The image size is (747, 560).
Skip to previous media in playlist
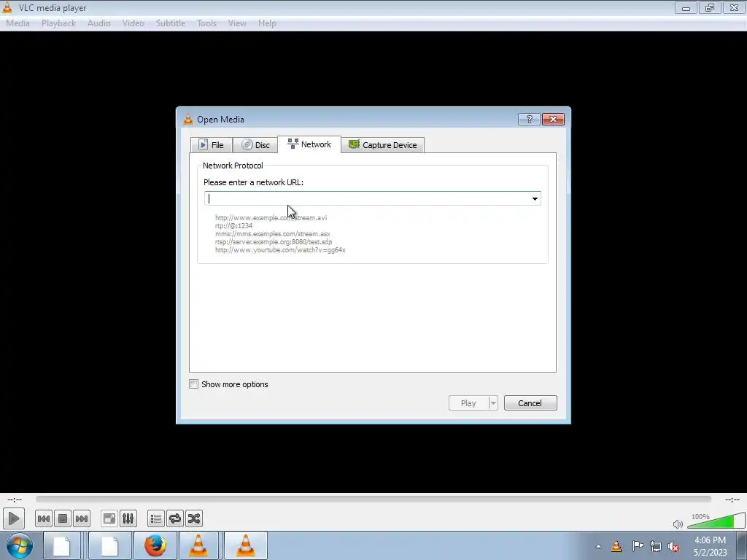(x=43, y=518)
